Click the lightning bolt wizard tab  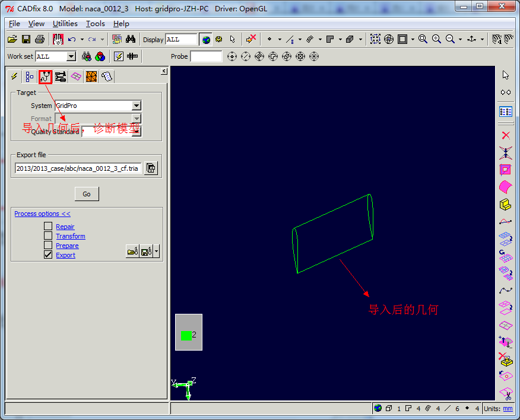pos(14,77)
